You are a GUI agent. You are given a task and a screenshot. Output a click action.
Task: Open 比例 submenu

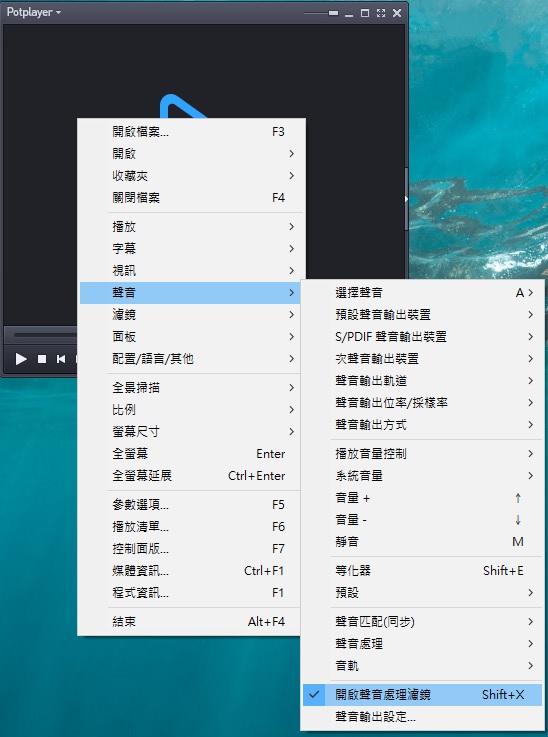(x=190, y=410)
